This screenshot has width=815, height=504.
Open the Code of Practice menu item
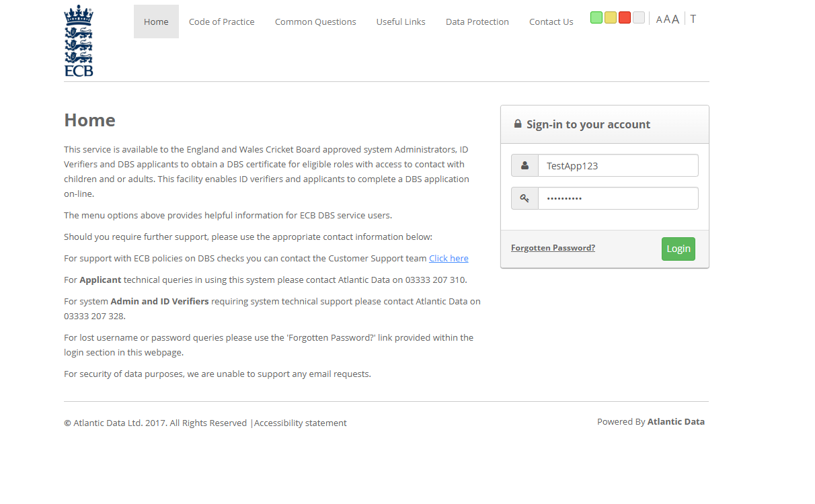tap(221, 22)
